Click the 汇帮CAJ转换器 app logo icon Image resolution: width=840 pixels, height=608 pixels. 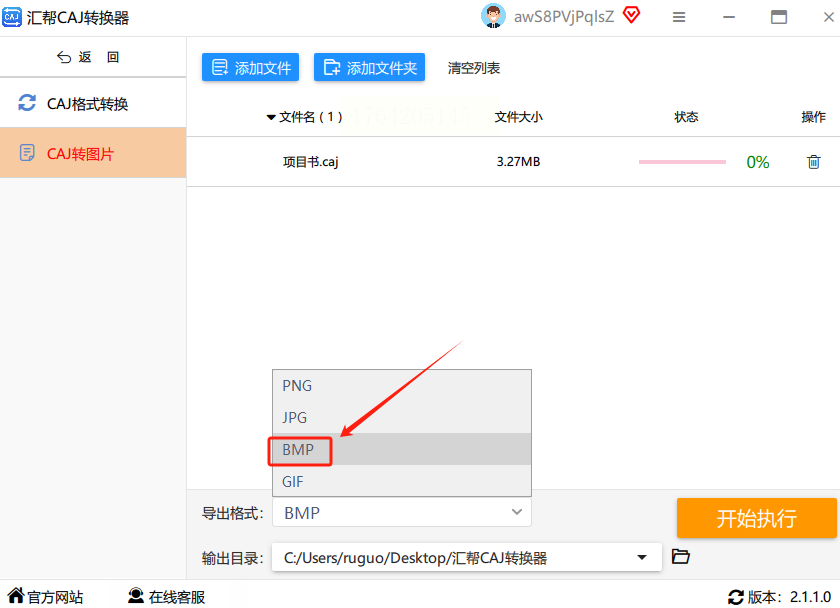pyautogui.click(x=12, y=17)
